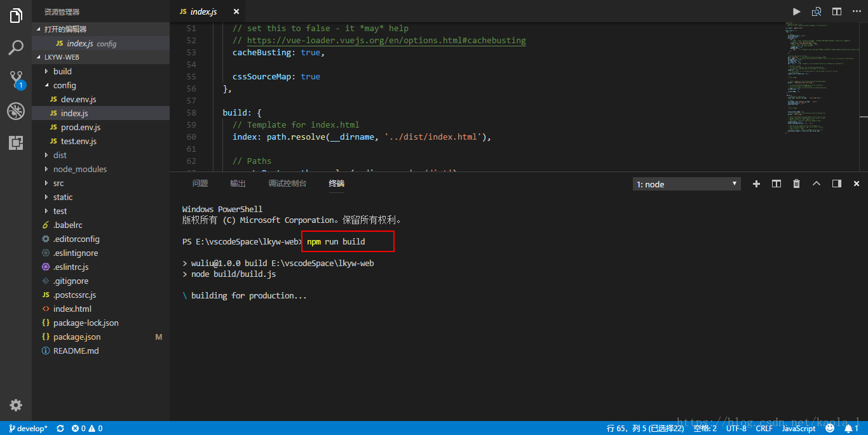Open the .eslintrc.js file
Viewport: 868px width, 435px height.
(100, 267)
